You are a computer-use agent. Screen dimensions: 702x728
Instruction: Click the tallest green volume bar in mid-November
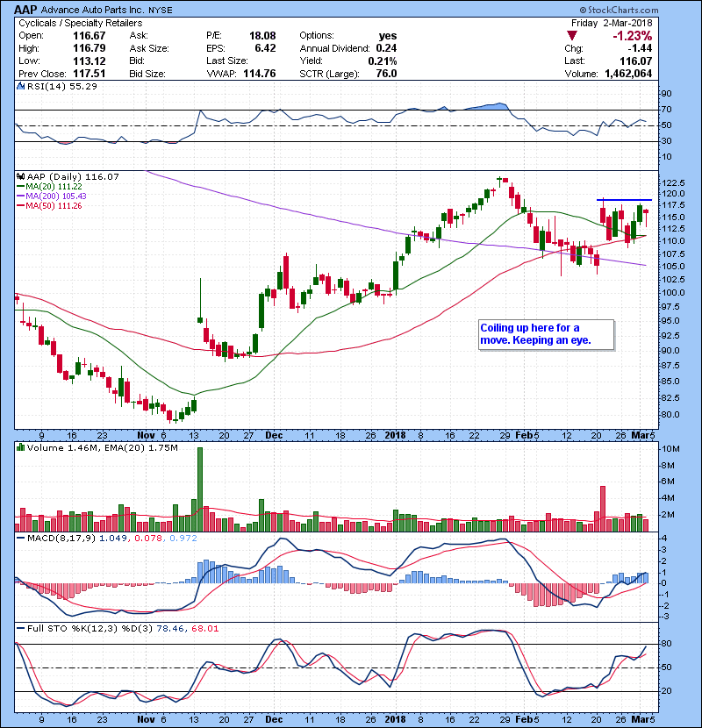[x=200, y=489]
